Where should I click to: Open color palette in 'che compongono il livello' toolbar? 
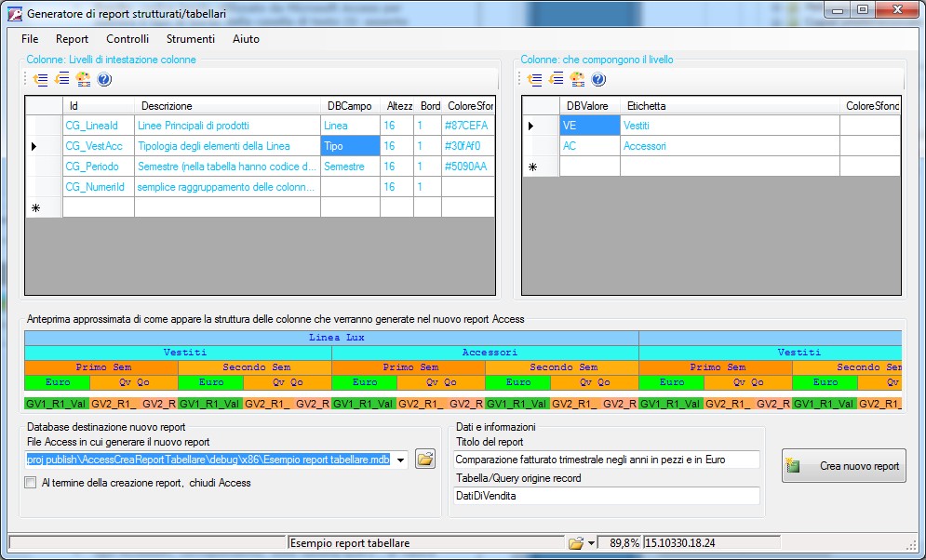pyautogui.click(x=577, y=79)
